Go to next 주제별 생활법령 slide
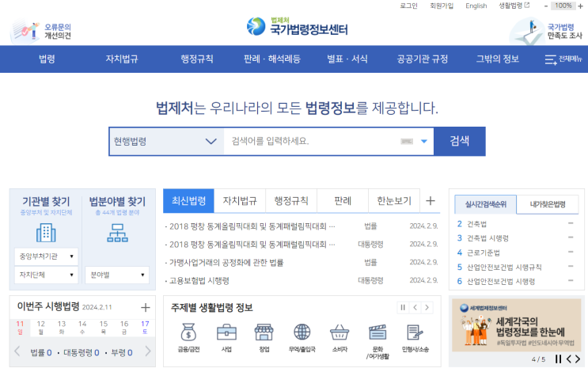The height and width of the screenshot is (372, 588). point(427,308)
